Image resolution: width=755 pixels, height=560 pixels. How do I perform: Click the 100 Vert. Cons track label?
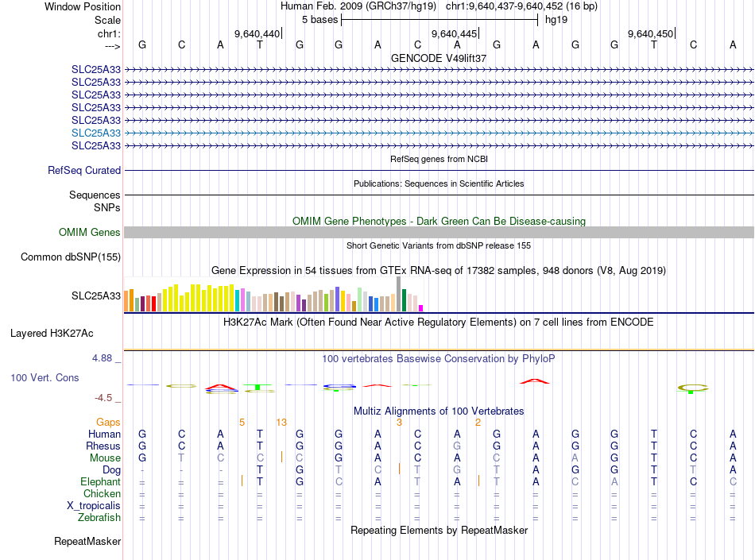pos(45,377)
